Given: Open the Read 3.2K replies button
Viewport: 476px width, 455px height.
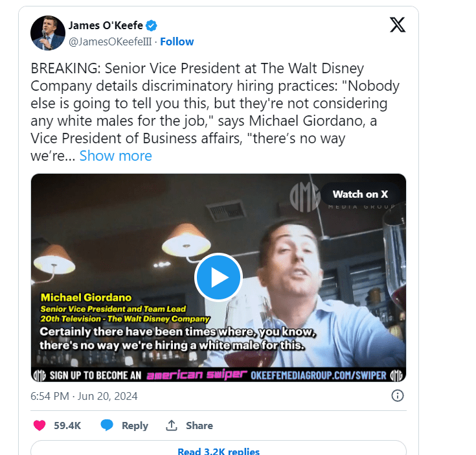Looking at the screenshot, I should coord(218,451).
